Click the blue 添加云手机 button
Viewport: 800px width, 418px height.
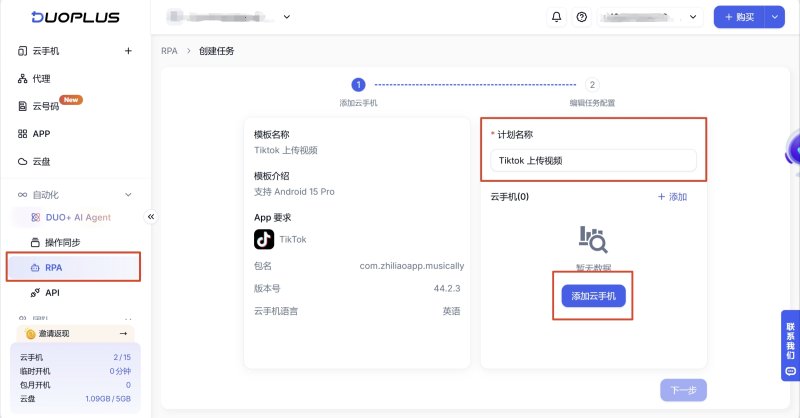click(593, 296)
